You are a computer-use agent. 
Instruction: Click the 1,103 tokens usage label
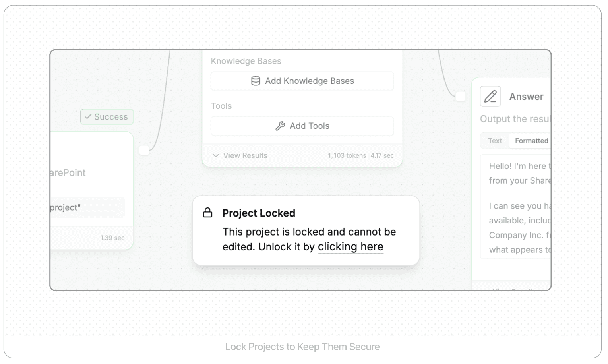[x=347, y=155]
